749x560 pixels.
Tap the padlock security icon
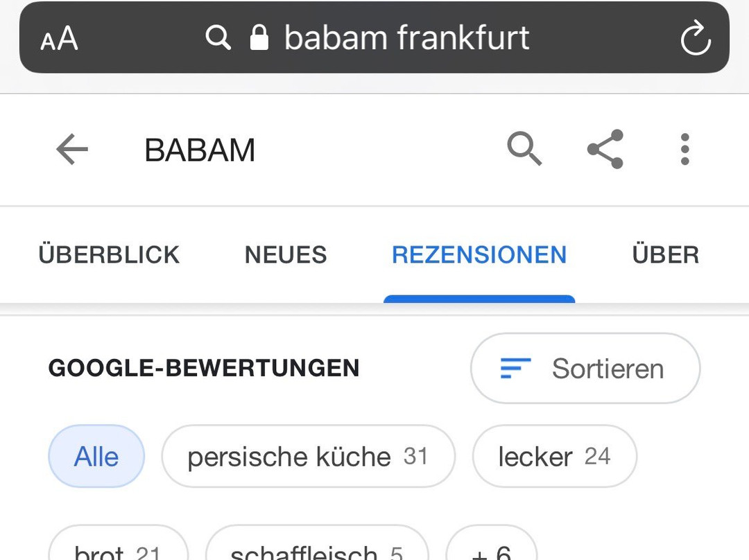(259, 37)
